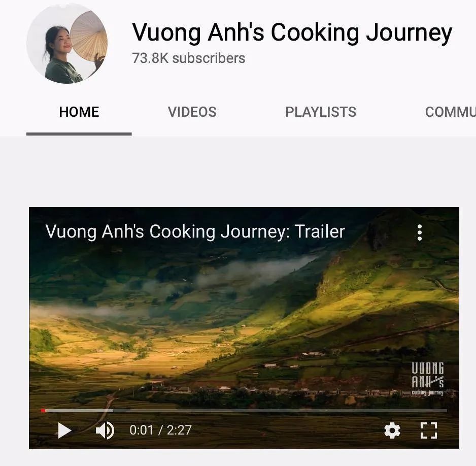The height and width of the screenshot is (466, 476).
Task: Play the channel trailer video
Action: click(x=64, y=430)
